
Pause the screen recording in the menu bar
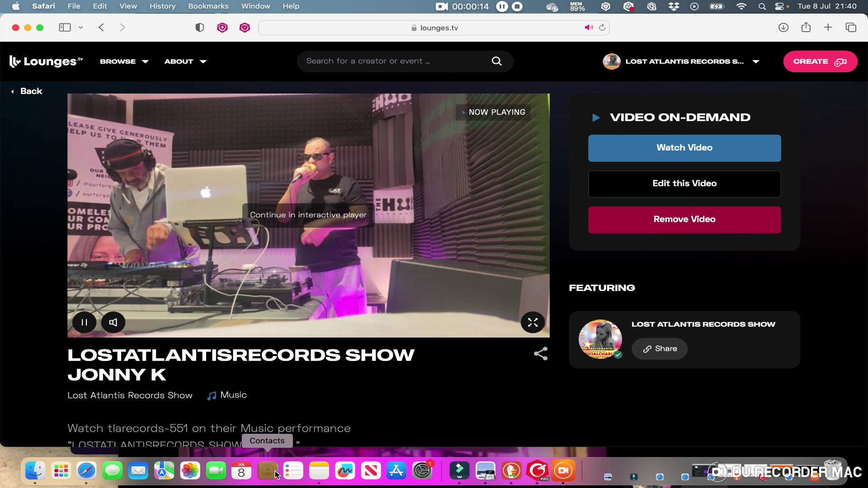coord(502,6)
